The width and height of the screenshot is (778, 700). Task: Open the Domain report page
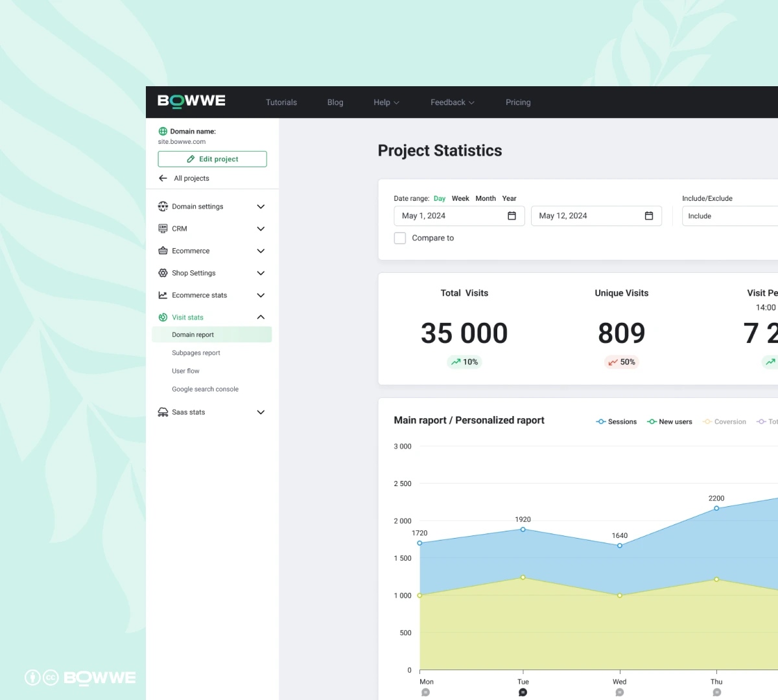211,334
